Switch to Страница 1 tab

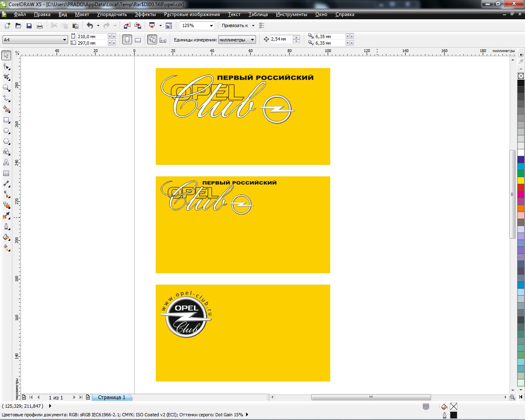tap(112, 397)
